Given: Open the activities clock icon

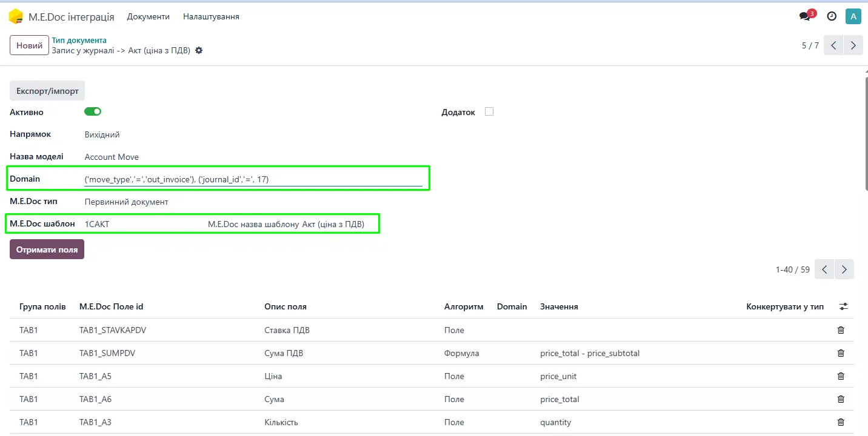Looking at the screenshot, I should click(x=832, y=16).
